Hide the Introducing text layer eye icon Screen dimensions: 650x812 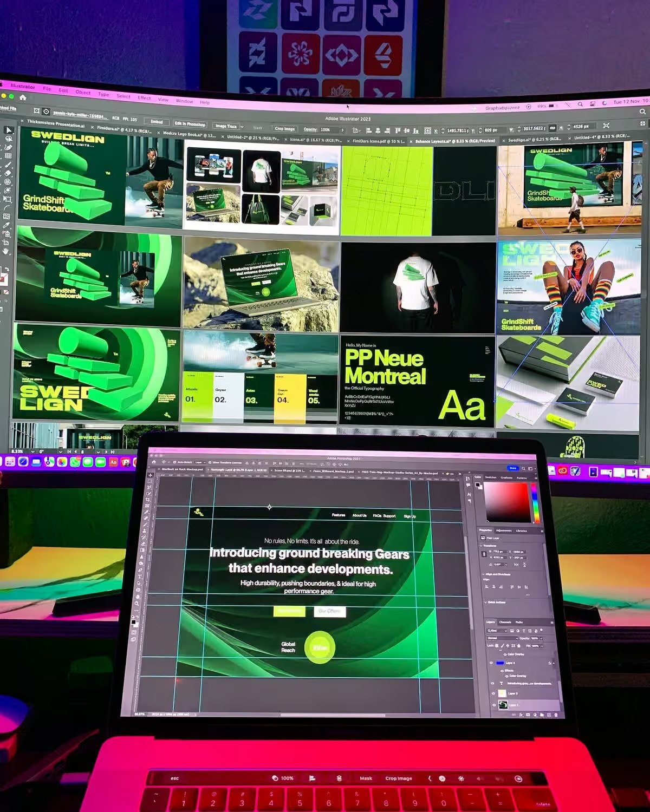point(492,683)
